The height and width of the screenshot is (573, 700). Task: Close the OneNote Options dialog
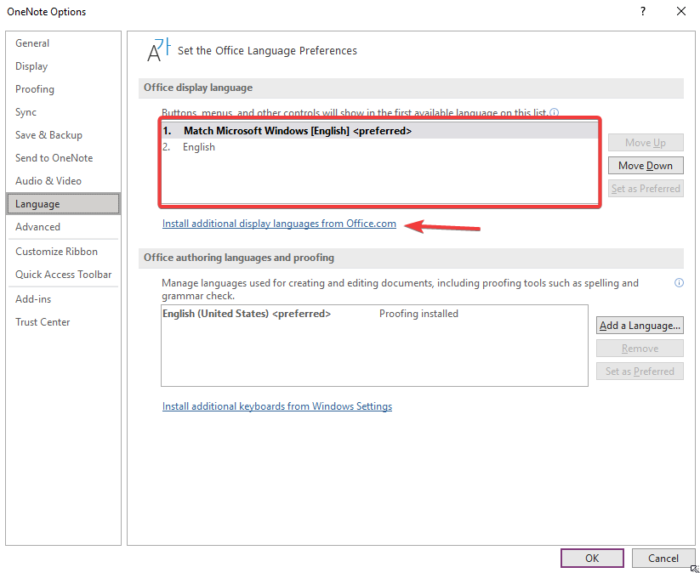(681, 11)
